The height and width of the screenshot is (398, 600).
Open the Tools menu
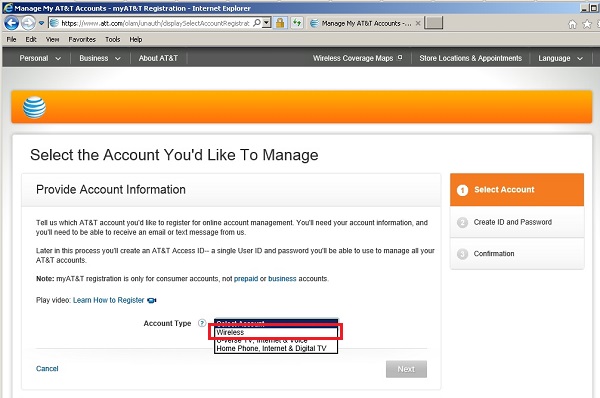click(112, 39)
